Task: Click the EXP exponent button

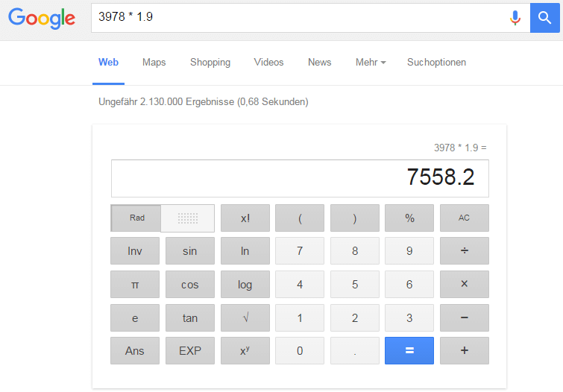Action: pos(190,351)
